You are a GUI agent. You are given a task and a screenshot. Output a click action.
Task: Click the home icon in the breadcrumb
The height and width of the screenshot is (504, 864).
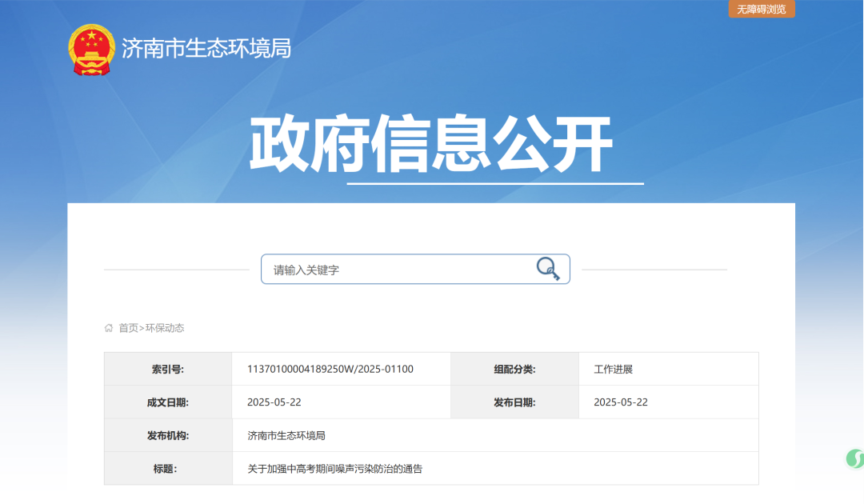click(x=108, y=328)
